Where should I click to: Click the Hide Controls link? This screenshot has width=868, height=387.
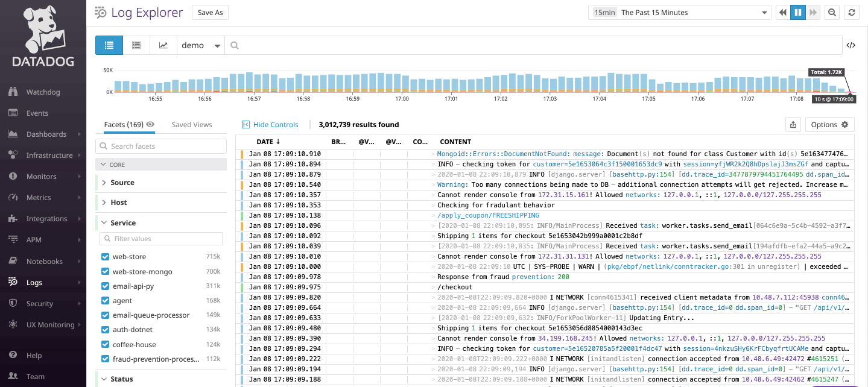click(270, 125)
